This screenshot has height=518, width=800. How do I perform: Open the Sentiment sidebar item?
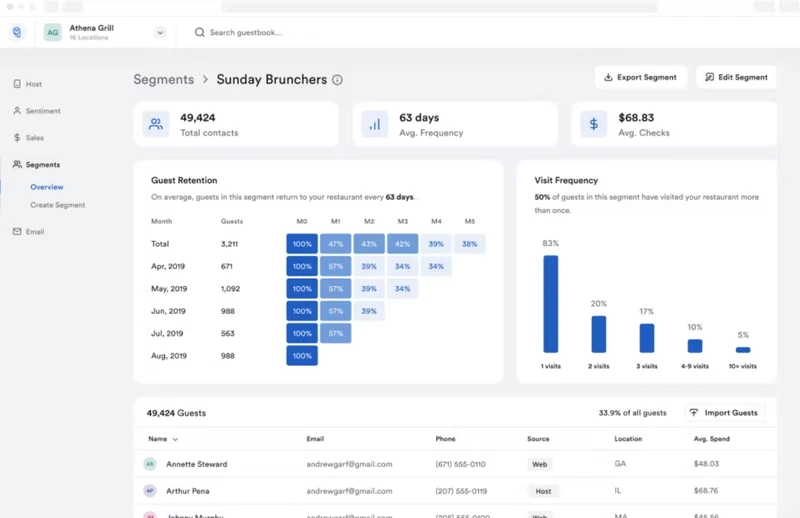pyautogui.click(x=37, y=111)
